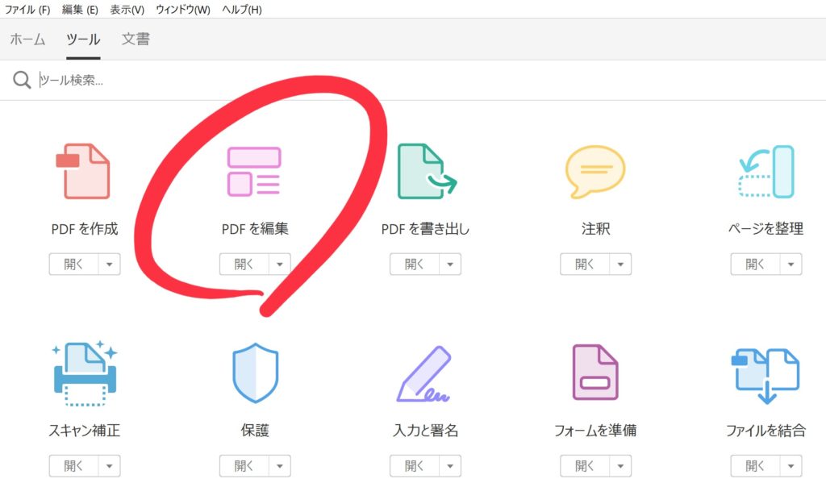Switch to the 文書 tab
Image resolution: width=826 pixels, height=504 pixels.
(x=136, y=39)
